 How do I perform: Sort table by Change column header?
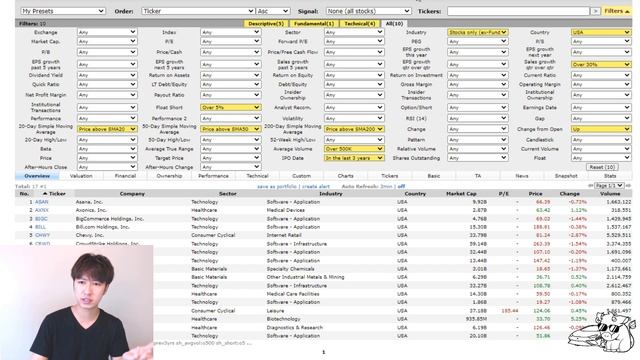click(569, 193)
